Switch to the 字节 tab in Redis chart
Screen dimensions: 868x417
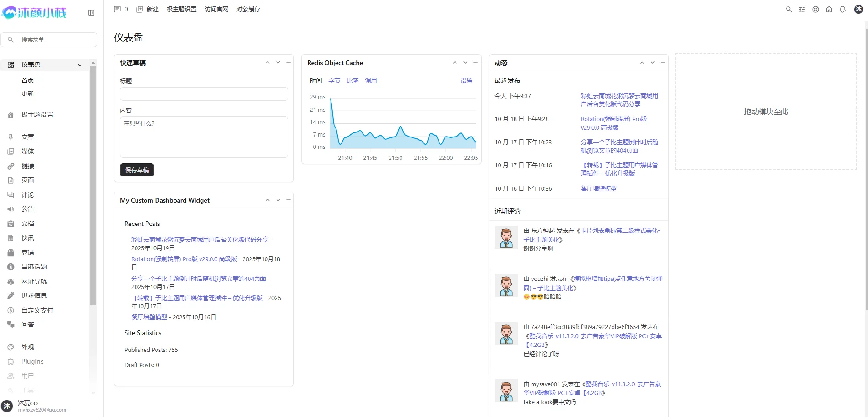pos(334,81)
